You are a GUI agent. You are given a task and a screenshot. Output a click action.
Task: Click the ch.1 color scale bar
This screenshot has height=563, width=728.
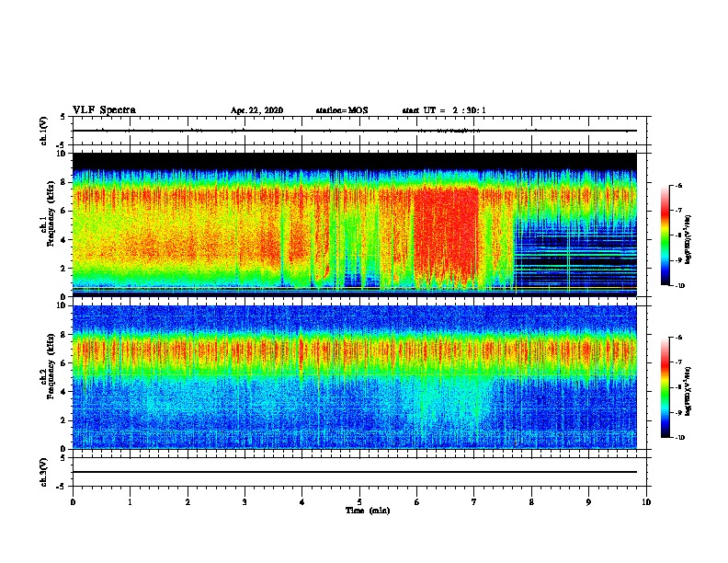click(665, 236)
